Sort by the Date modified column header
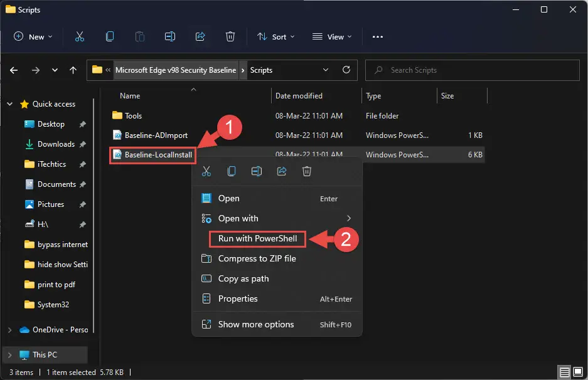The height and width of the screenshot is (380, 588). 299,96
